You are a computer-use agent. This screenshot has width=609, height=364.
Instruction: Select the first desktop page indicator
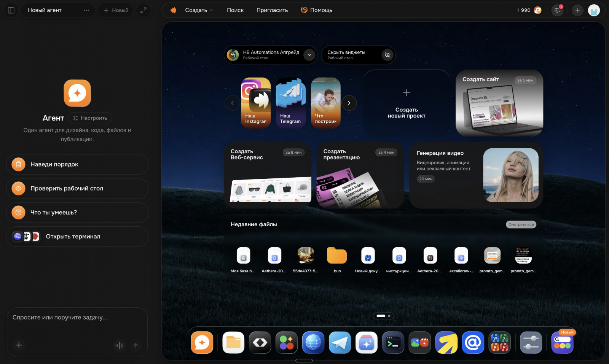pyautogui.click(x=381, y=316)
